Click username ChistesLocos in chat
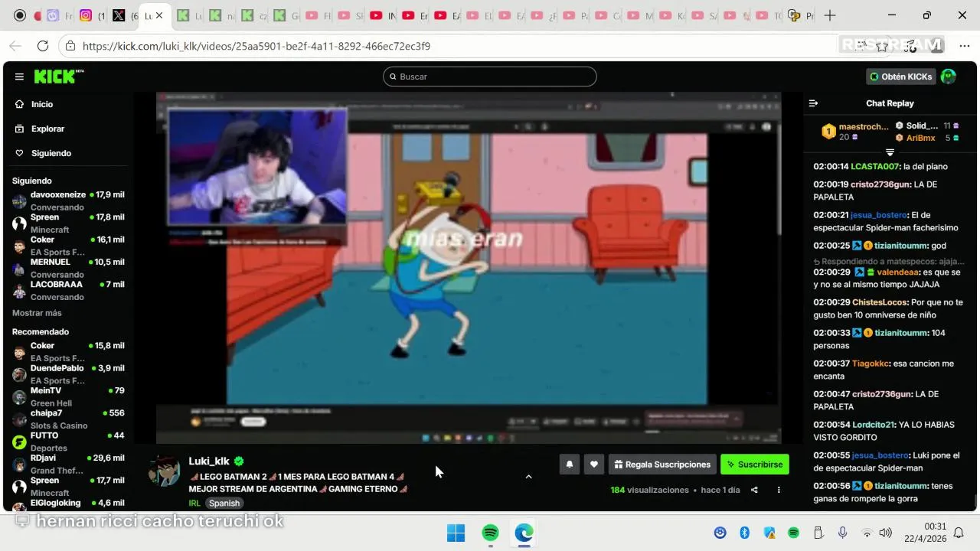 coord(880,302)
